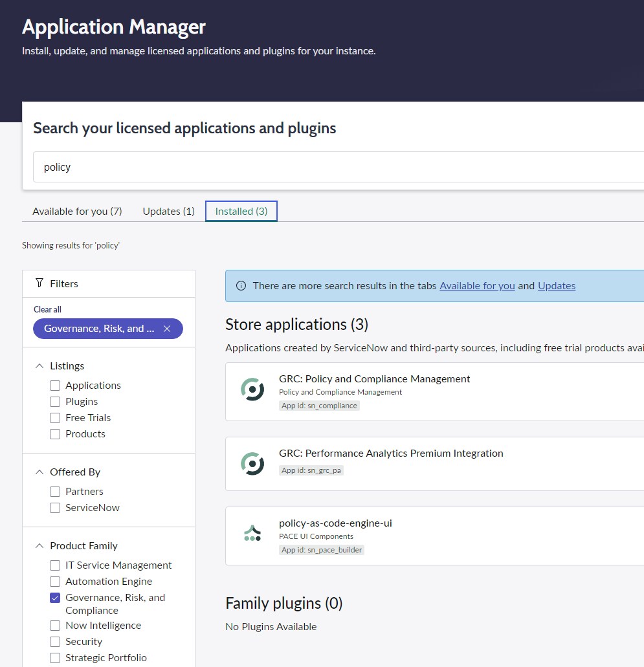Check the Applications listing checkbox

click(55, 386)
